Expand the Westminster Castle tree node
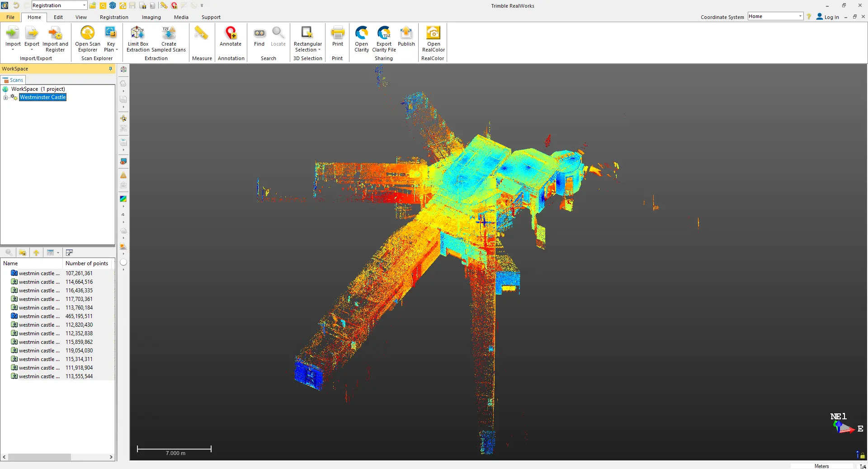The width and height of the screenshot is (868, 469). tap(5, 98)
